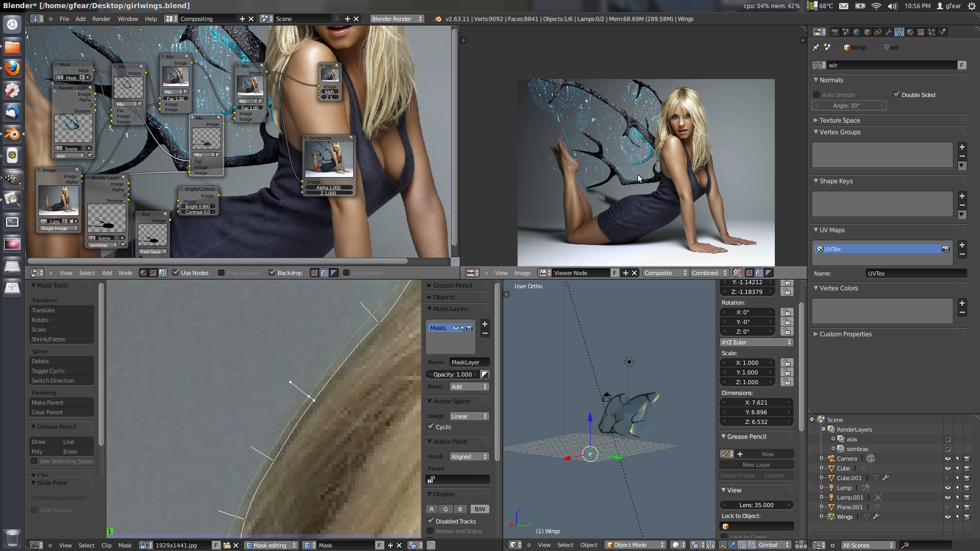Toggle the Cyclic spline checkbox
980x551 pixels.
(x=431, y=427)
